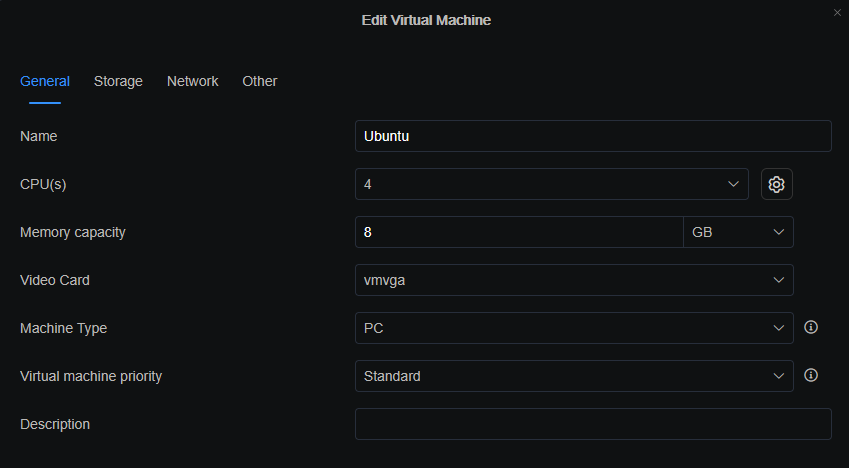Click the Video Card label

tap(55, 280)
